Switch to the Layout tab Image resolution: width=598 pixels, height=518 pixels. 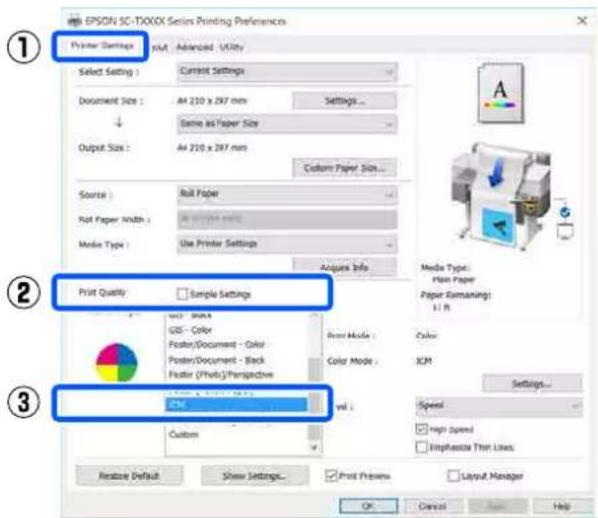160,47
